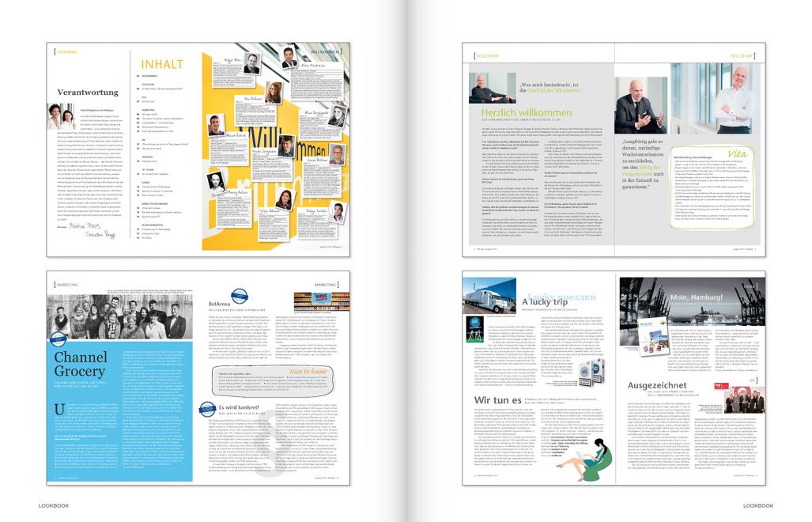The width and height of the screenshot is (812, 522).
Task: Click the green "Herzlich willkommen" headline
Action: coord(526,112)
